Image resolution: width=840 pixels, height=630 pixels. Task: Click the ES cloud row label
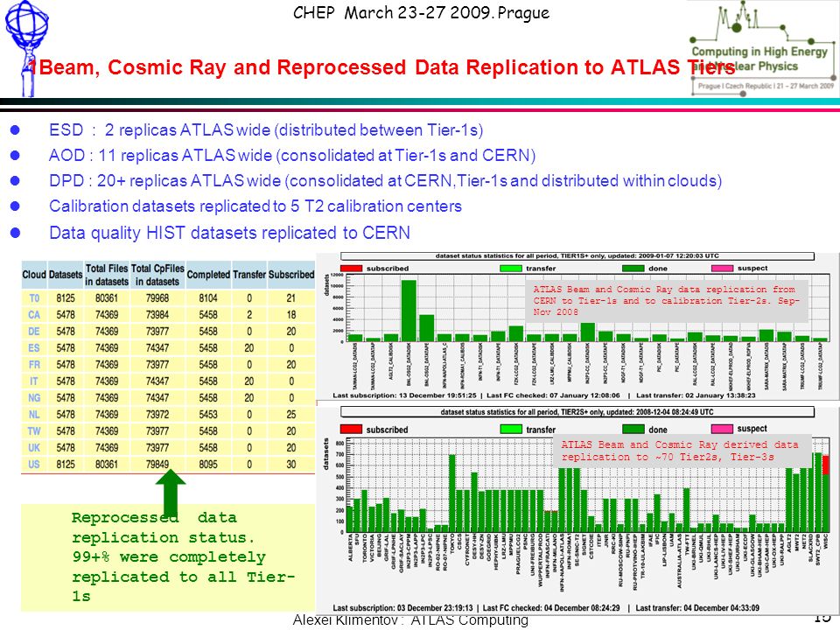(34, 348)
